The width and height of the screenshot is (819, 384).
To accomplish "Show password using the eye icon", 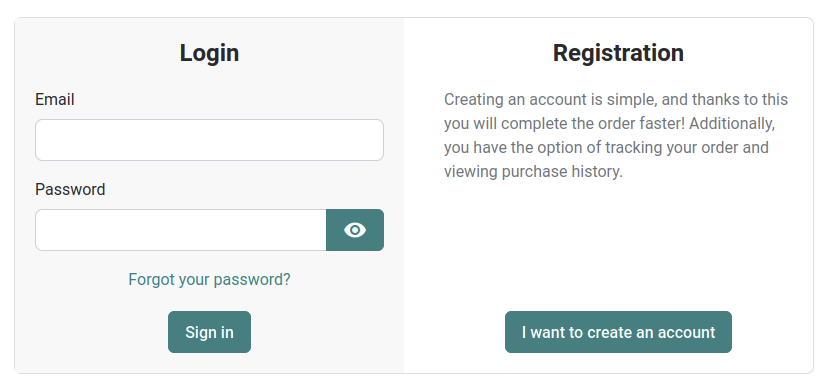I will point(355,230).
